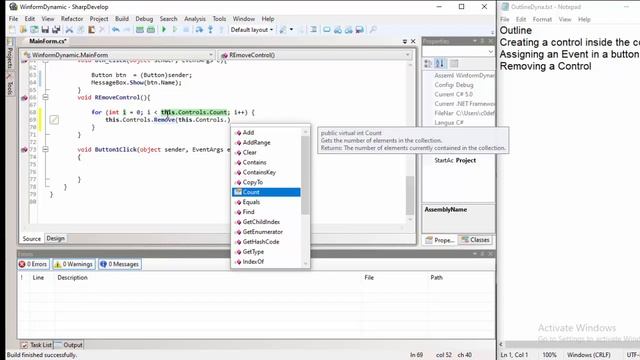Click the Paste toolbar icon
Viewport: 640px width, 360px height.
[91, 29]
